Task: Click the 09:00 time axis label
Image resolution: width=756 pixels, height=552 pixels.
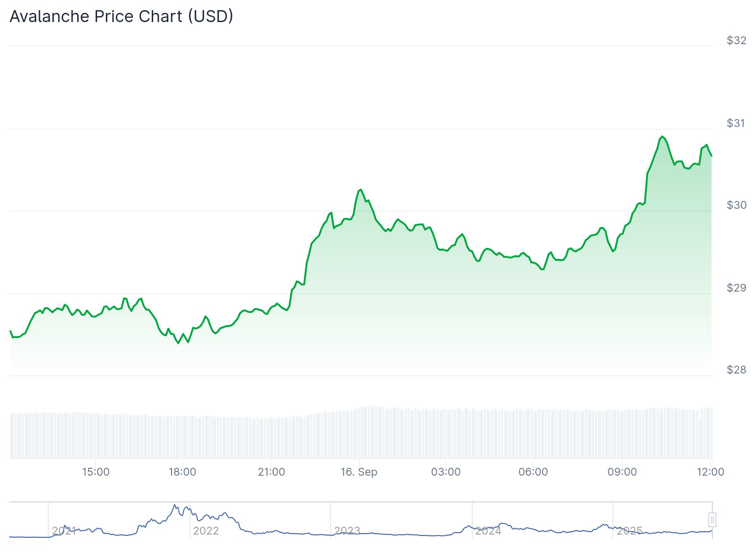Action: (x=622, y=472)
